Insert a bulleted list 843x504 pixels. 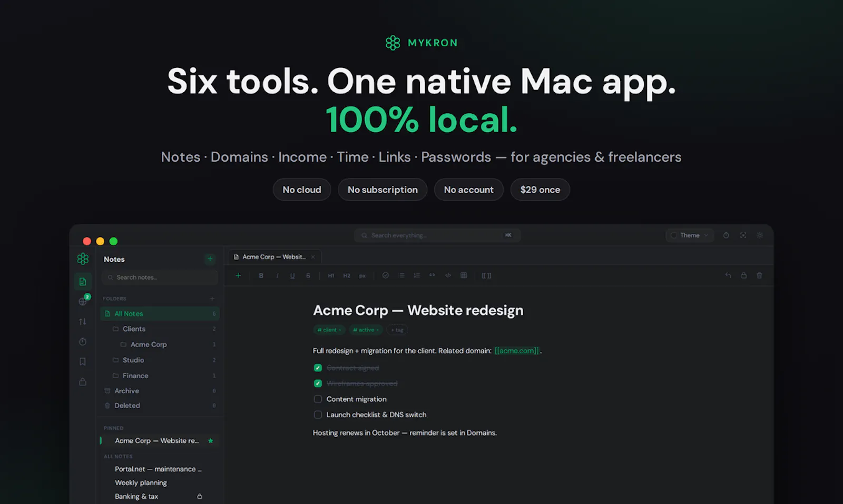click(401, 275)
